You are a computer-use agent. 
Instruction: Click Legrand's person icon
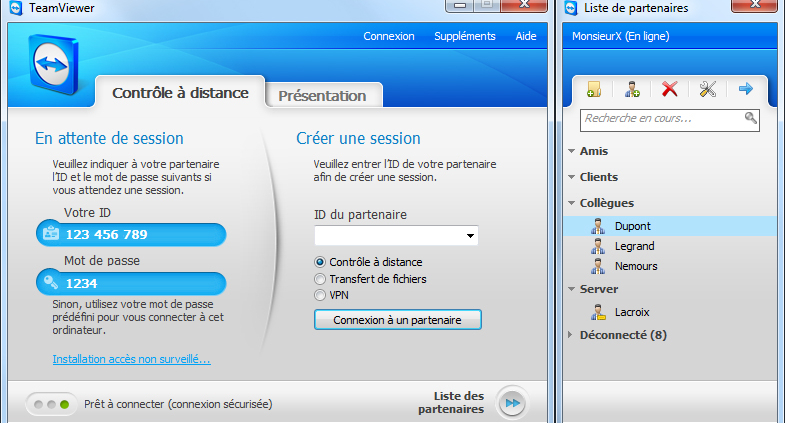tap(598, 246)
